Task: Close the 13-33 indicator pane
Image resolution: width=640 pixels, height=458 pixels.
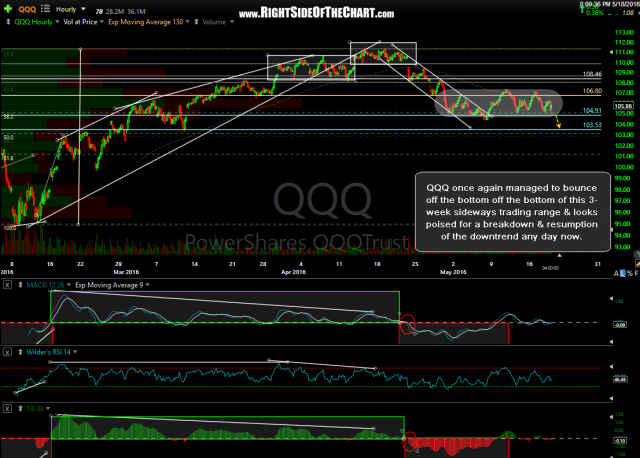Action: [7, 408]
